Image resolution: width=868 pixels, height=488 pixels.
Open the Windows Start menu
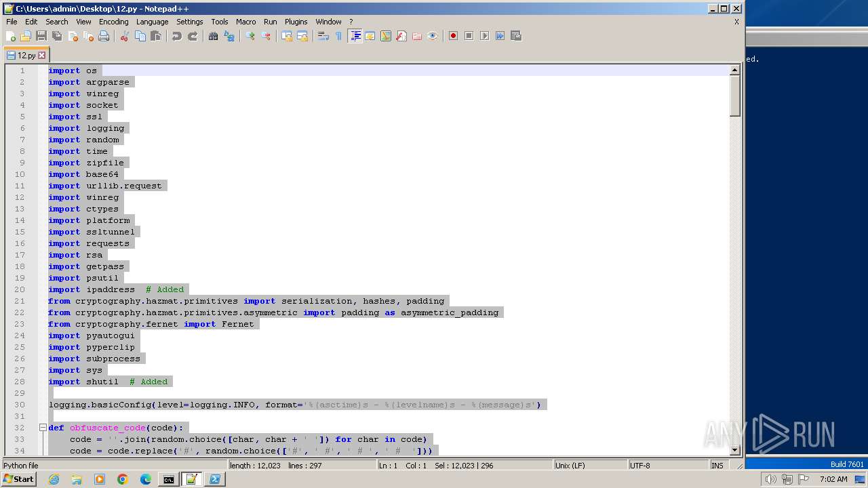point(18,479)
